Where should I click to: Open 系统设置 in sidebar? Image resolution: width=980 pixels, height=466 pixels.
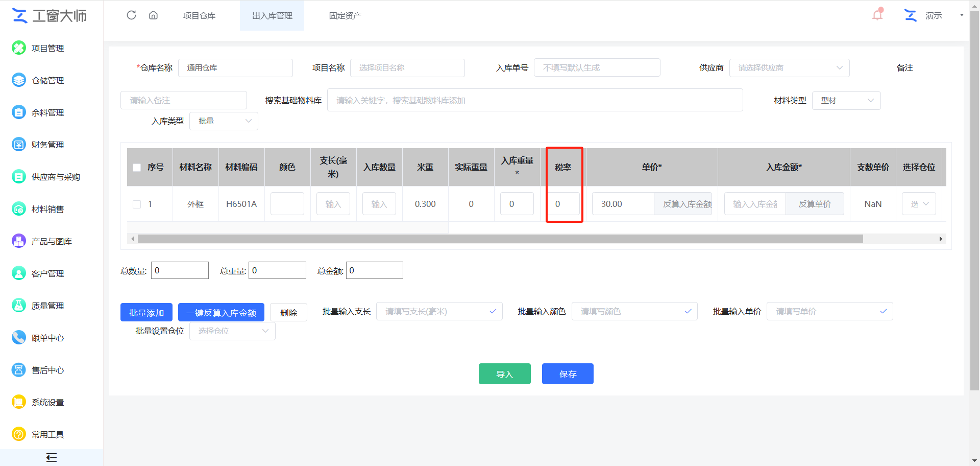coord(47,402)
